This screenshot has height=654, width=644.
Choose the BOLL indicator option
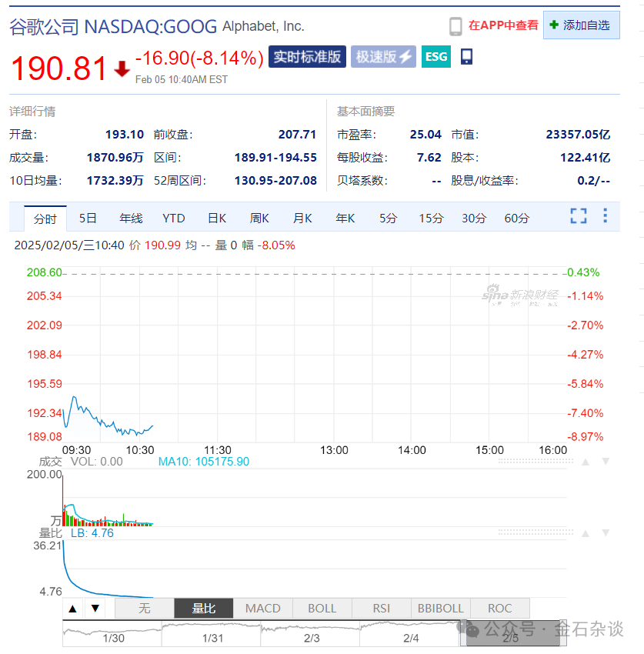pyautogui.click(x=322, y=609)
